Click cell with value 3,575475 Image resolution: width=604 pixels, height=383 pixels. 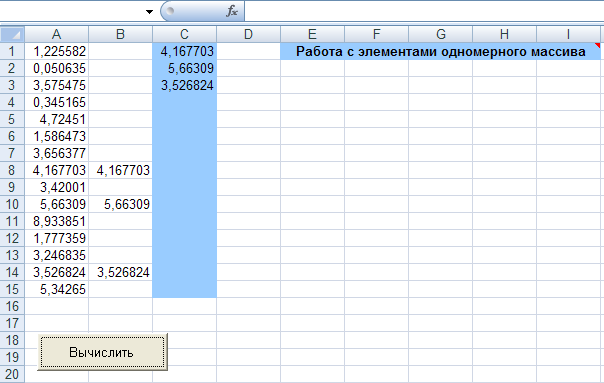click(x=57, y=85)
